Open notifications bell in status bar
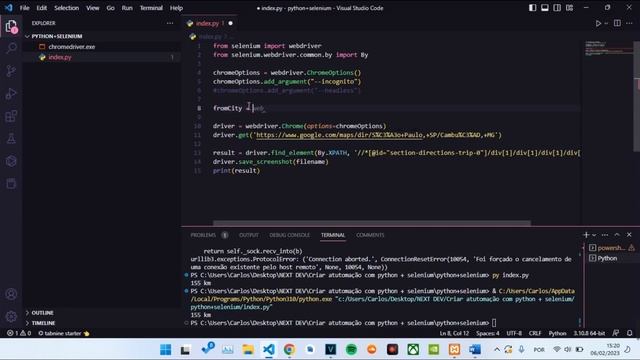 (x=630, y=333)
